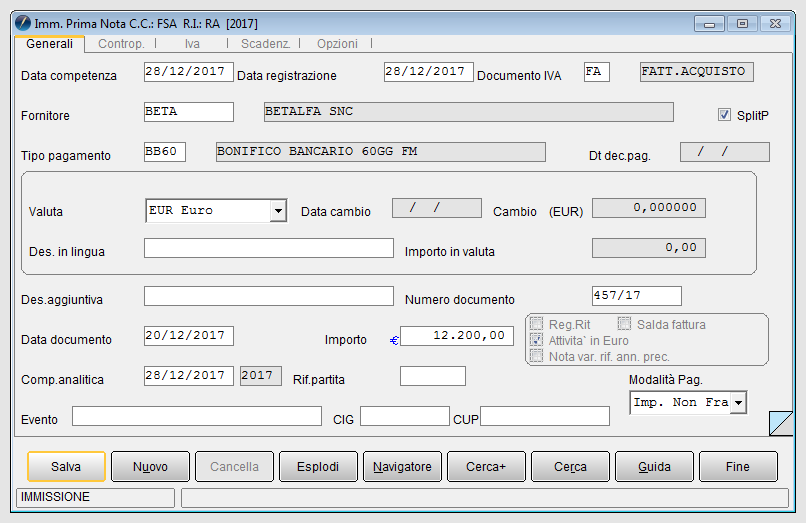This screenshot has height=523, width=806.
Task: Toggle Nota var. rif. ann. prec. checkbox
Action: (536, 356)
